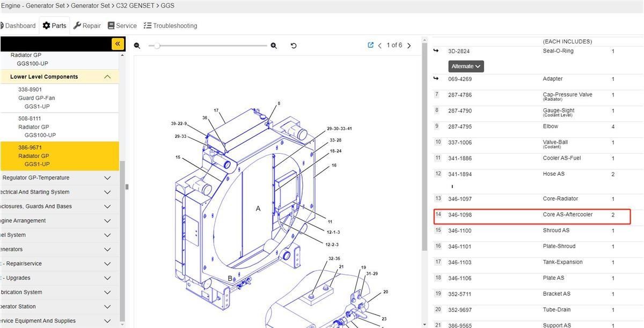Click part number 3D-2824

[x=459, y=51]
